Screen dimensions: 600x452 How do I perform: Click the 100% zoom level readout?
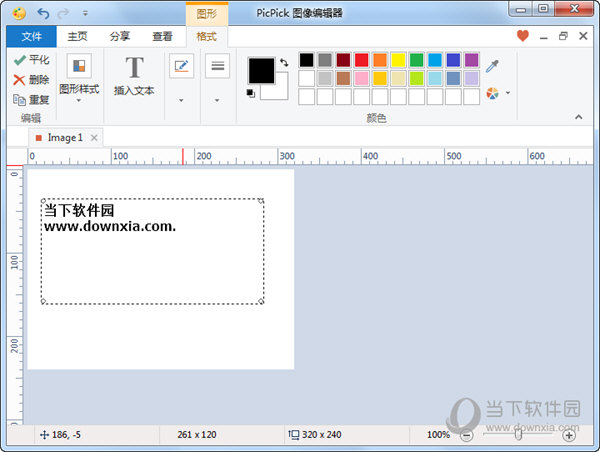pos(439,435)
